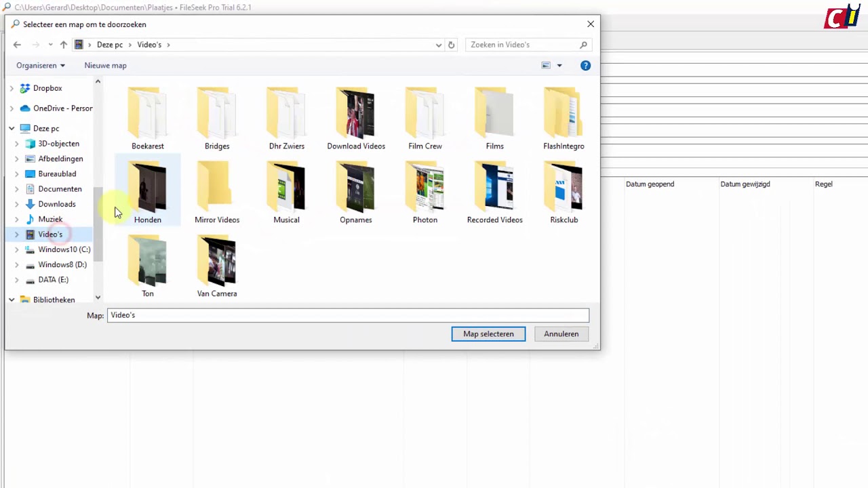The width and height of the screenshot is (868, 488).
Task: Go forward with the right arrow
Action: point(35,45)
